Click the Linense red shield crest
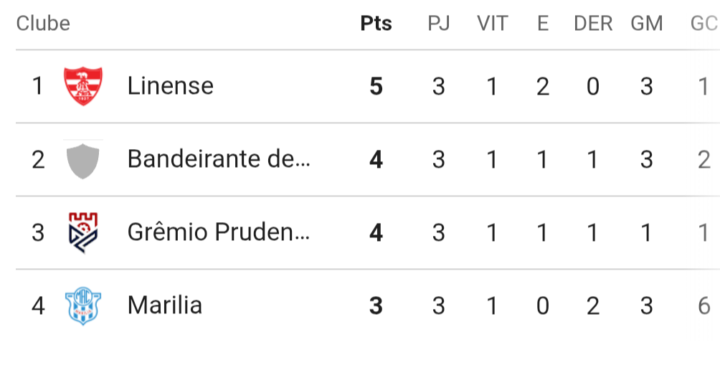 tap(83, 86)
